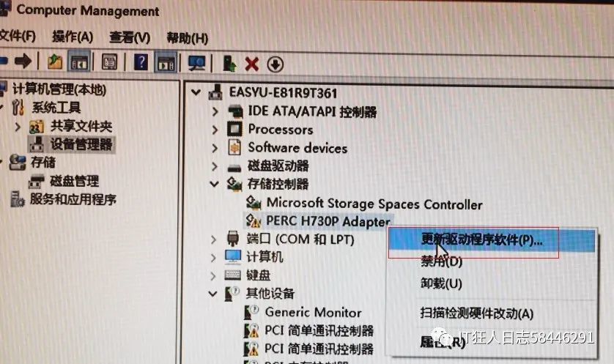
Task: Click the up one level folder icon
Action: tap(55, 62)
